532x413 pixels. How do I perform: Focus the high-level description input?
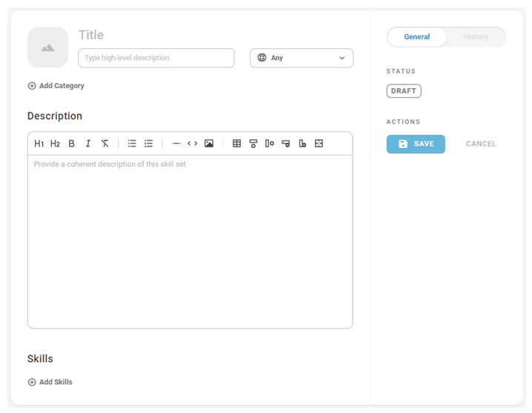[156, 58]
